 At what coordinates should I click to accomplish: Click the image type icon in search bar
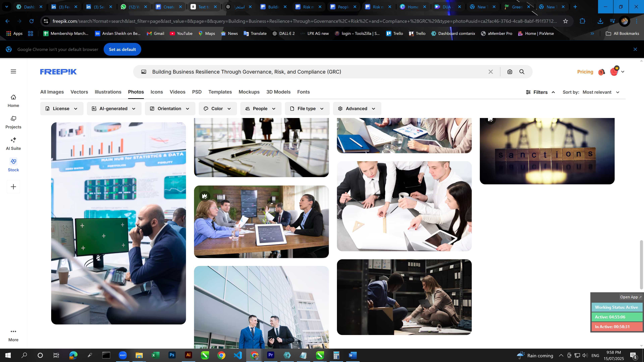click(x=144, y=72)
